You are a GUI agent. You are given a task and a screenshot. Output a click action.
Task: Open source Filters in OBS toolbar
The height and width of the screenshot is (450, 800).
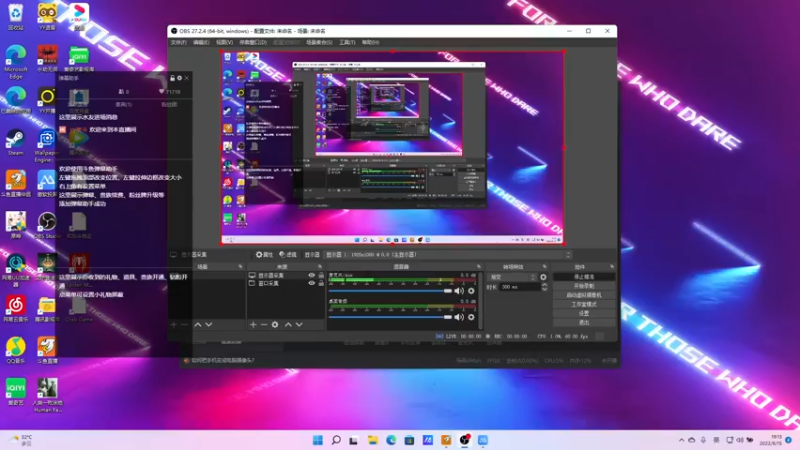point(288,255)
